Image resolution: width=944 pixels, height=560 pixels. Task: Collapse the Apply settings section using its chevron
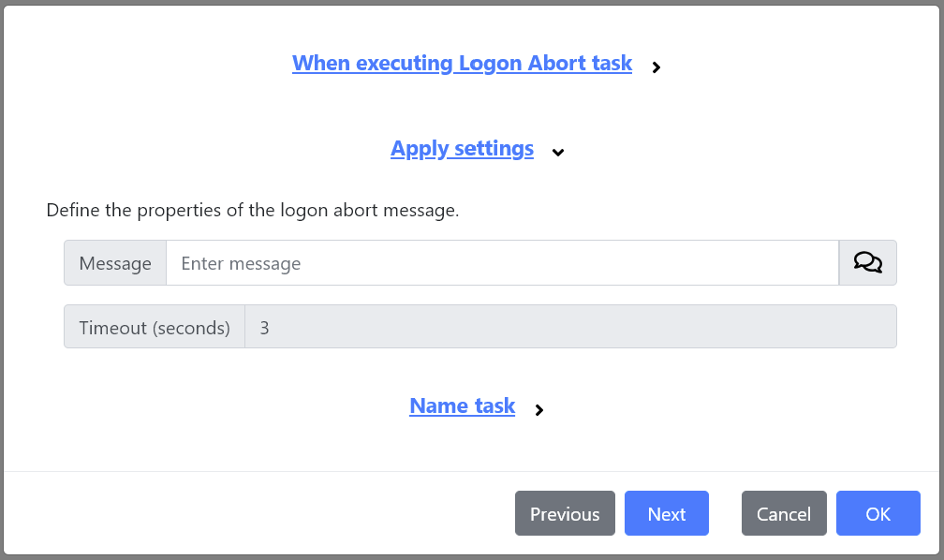[557, 152]
